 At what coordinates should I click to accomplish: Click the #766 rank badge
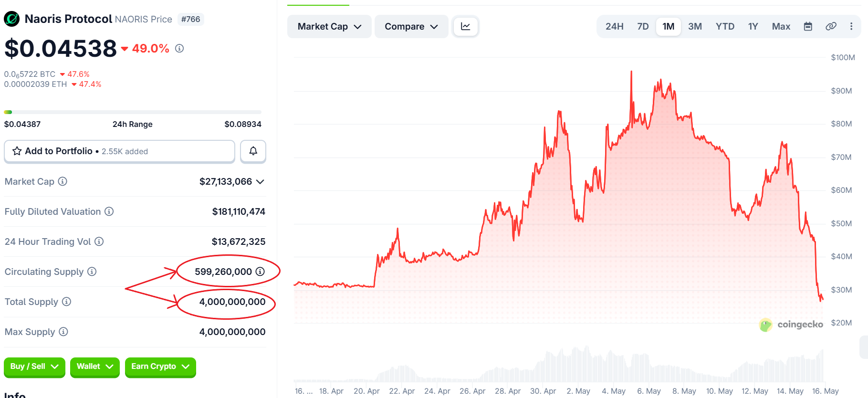pyautogui.click(x=190, y=19)
